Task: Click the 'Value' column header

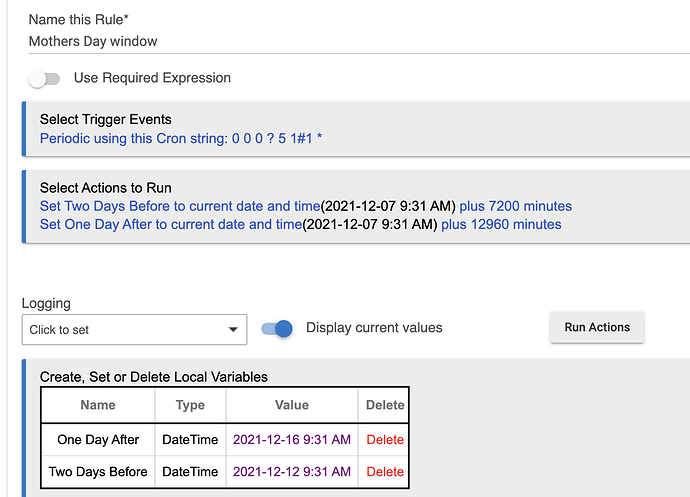Action: pos(292,405)
